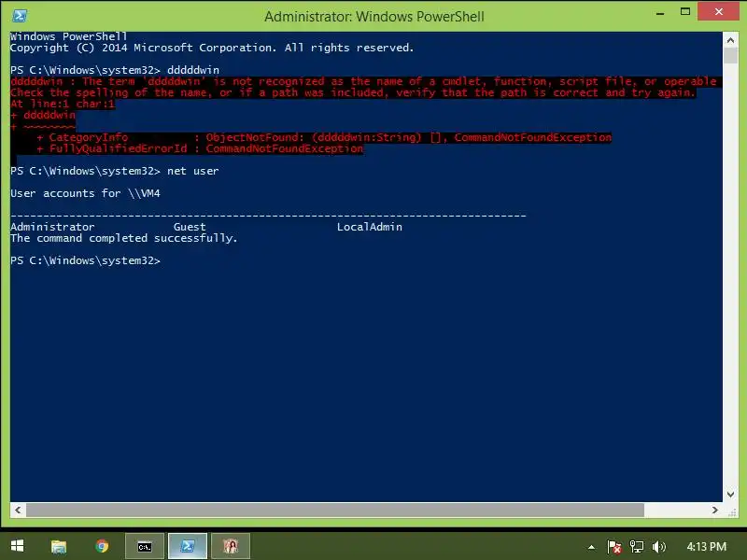Viewport: 747px width, 560px height.
Task: Click the vertical scrollbar down arrow
Action: coord(730,495)
